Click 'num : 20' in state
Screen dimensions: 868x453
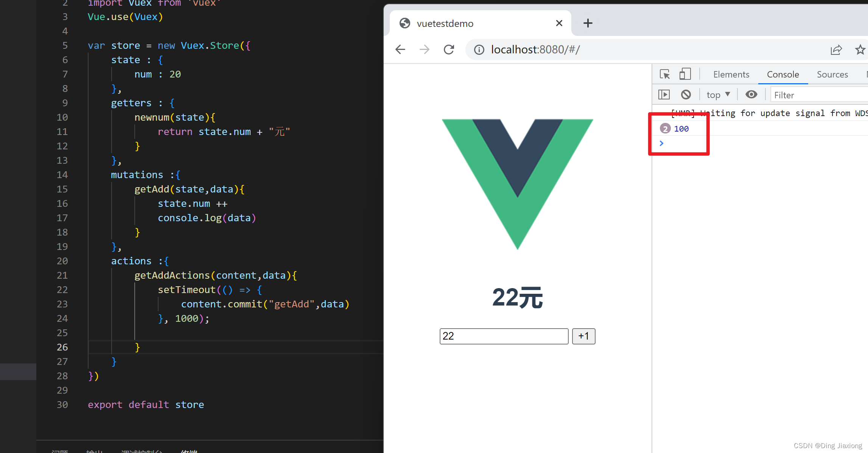157,74
